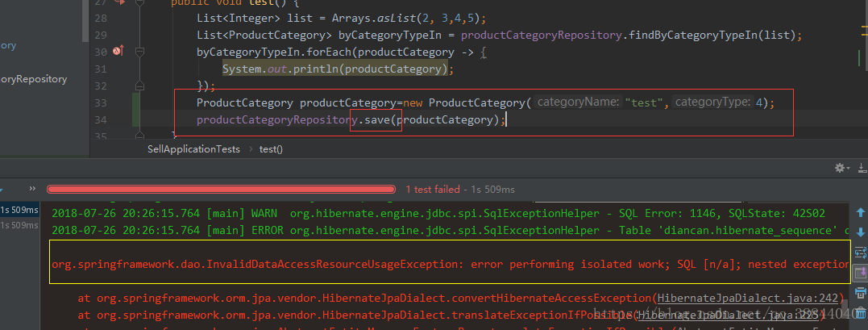Viewport: 868px width, 330px height.
Task: Select the first 1s 509ms test result
Action: 19,210
